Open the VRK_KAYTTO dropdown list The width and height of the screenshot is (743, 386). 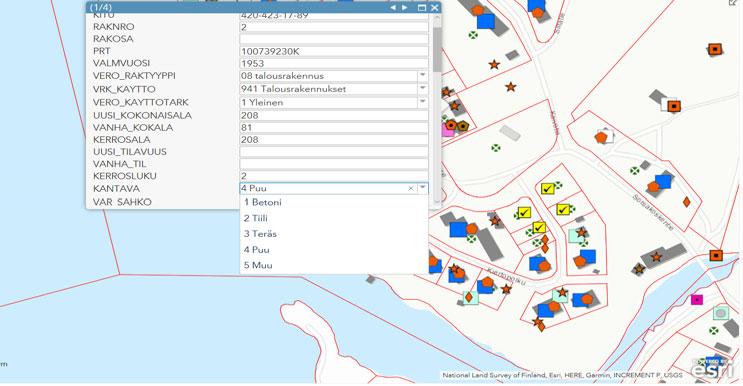pyautogui.click(x=423, y=89)
